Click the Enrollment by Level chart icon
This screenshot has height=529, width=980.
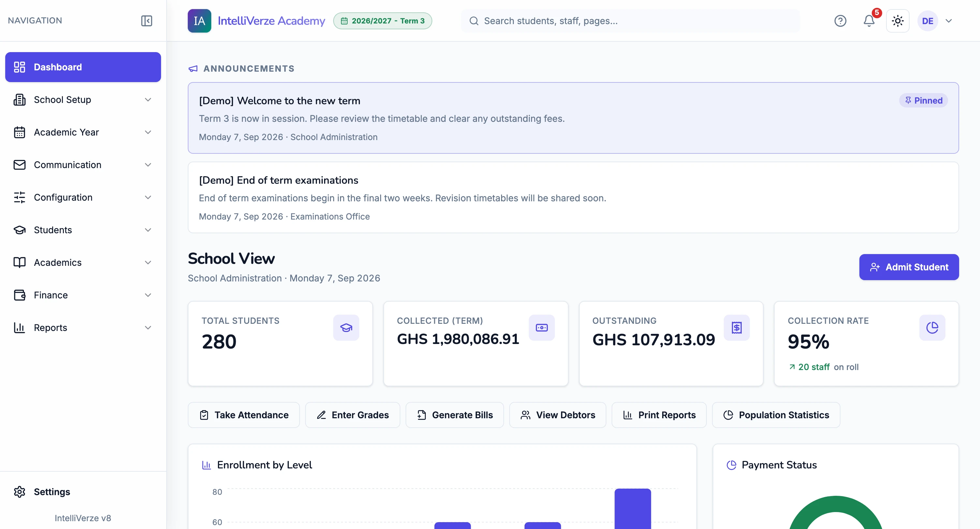pos(206,465)
